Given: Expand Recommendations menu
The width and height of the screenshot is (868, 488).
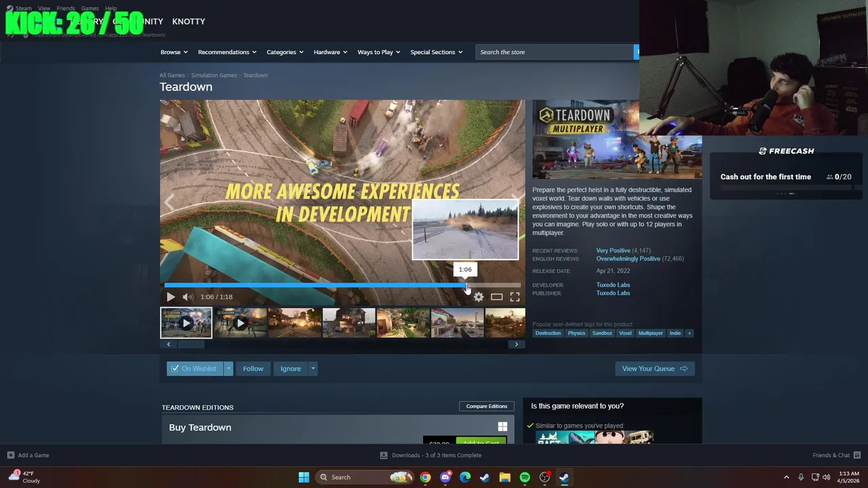Looking at the screenshot, I should 227,52.
